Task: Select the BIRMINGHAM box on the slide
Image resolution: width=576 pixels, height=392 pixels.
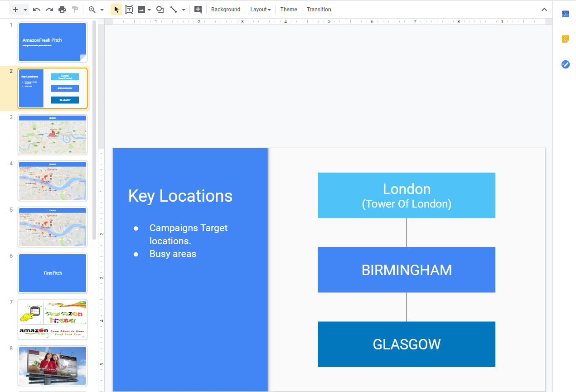Action: 407,270
